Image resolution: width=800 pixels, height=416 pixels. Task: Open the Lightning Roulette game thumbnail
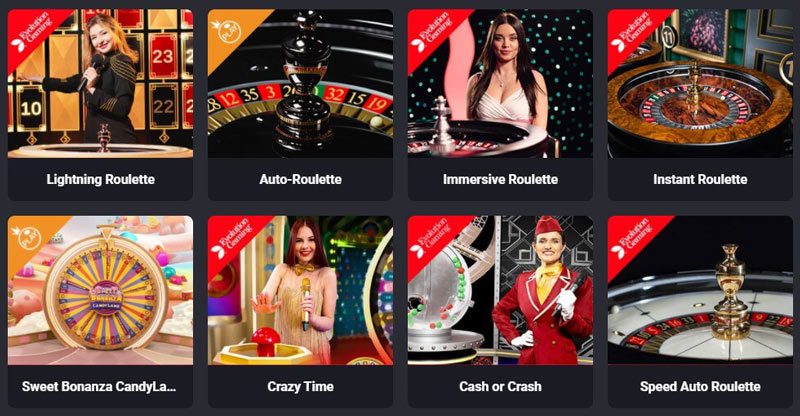click(101, 83)
